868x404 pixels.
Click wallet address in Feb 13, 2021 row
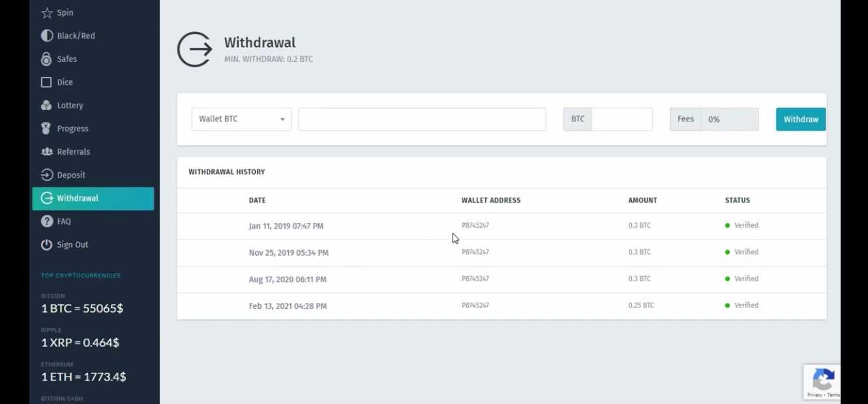(x=475, y=305)
